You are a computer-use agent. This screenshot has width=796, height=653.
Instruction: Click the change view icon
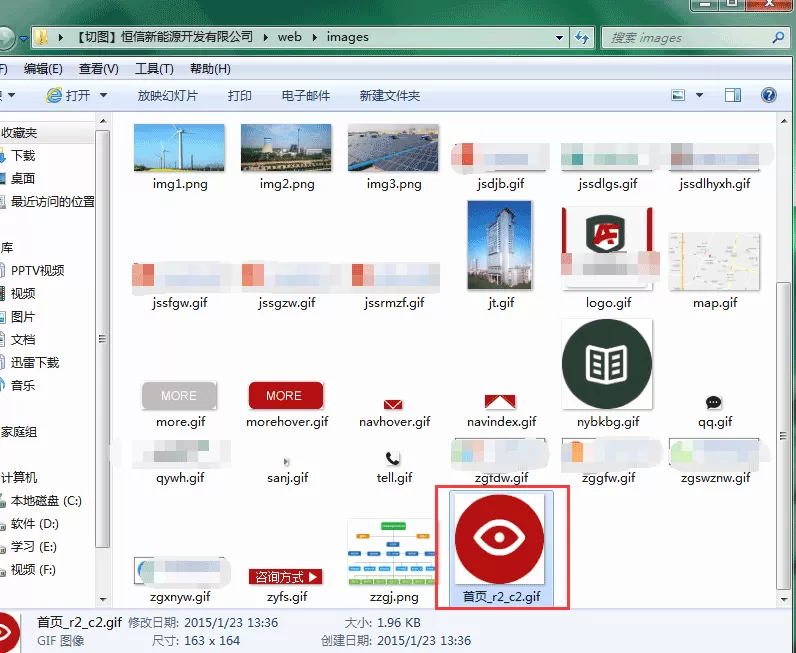[x=678, y=95]
